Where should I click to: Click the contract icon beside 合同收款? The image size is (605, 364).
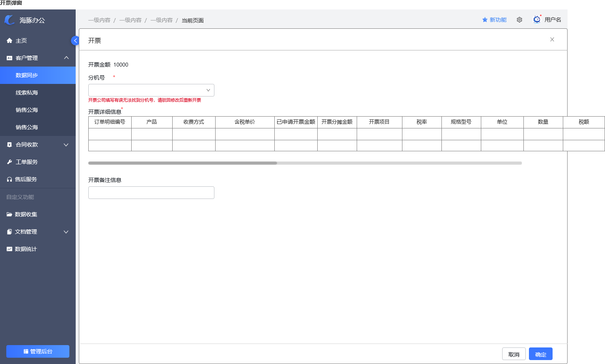(x=9, y=145)
